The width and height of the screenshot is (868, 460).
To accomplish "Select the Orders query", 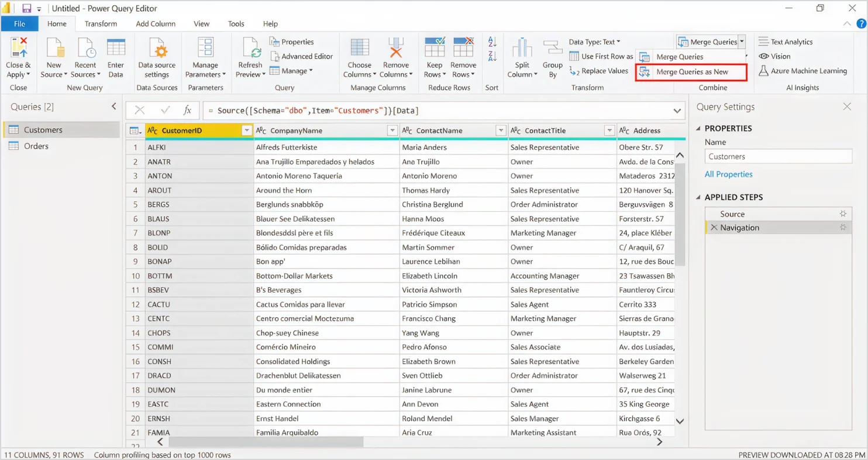I will click(61, 146).
